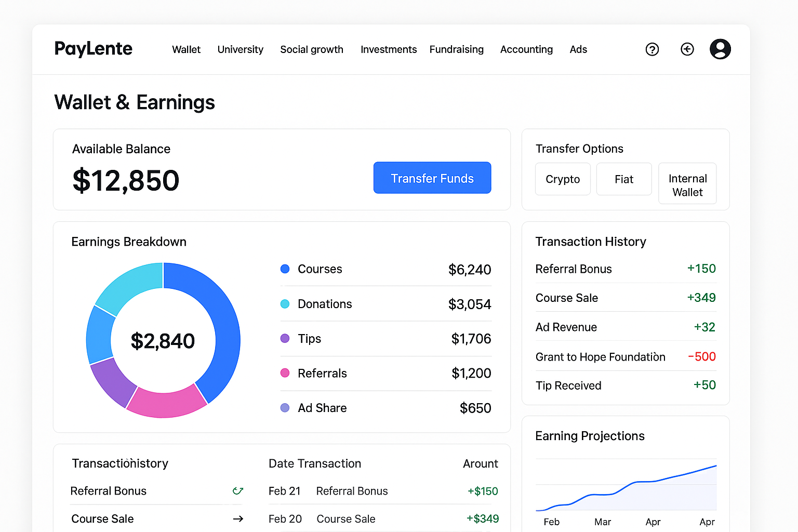The image size is (798, 532).
Task: Open the Social growth menu
Action: tap(312, 49)
